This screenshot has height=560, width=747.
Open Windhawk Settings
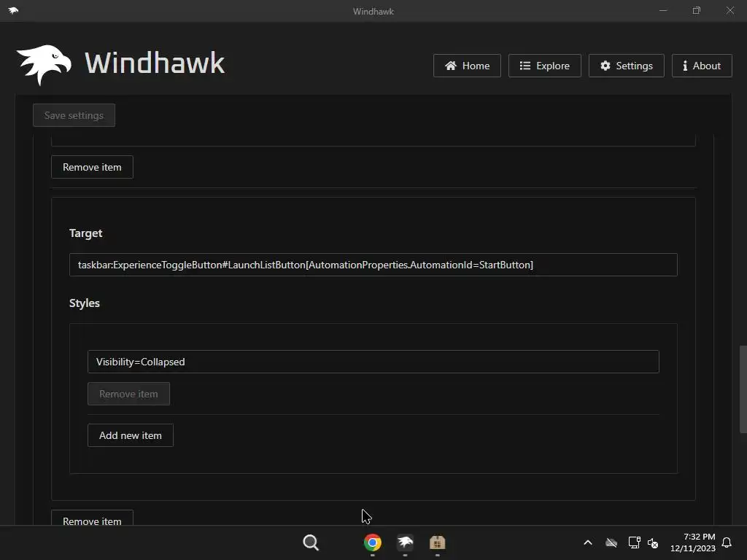627,66
